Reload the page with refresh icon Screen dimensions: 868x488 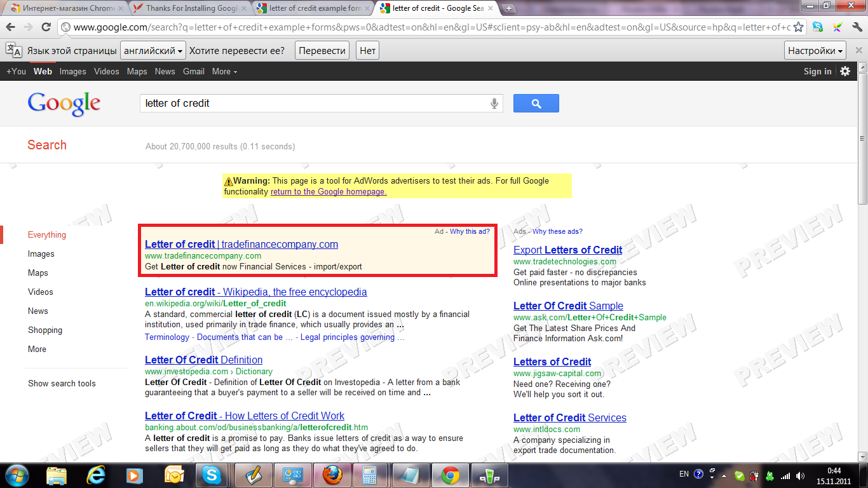[46, 27]
